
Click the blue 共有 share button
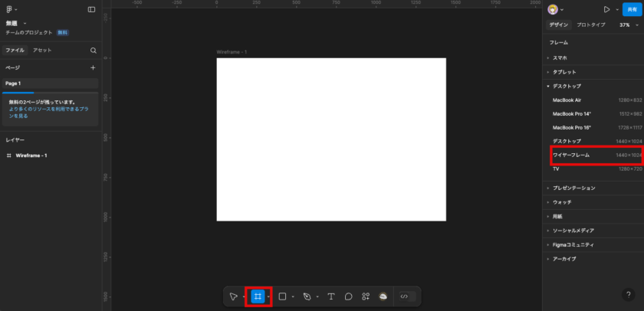631,10
